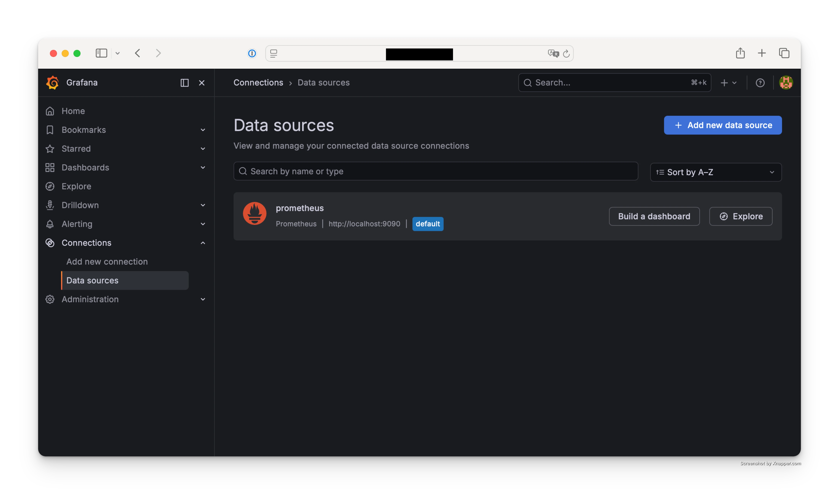Click the Connections icon

coord(50,243)
